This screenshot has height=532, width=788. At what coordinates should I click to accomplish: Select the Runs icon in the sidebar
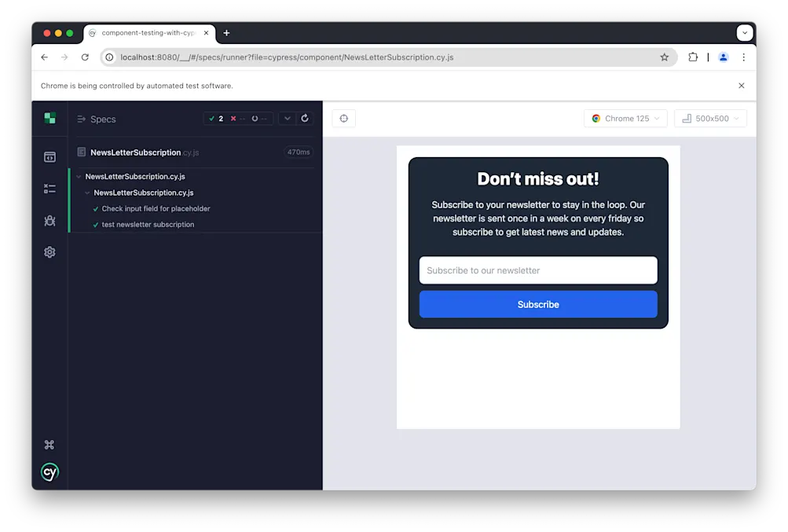coord(49,189)
